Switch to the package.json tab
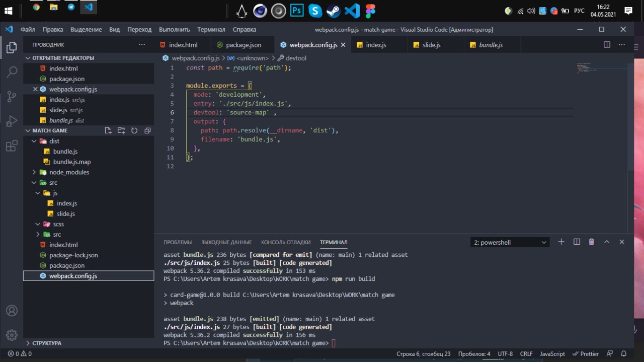 click(243, 45)
